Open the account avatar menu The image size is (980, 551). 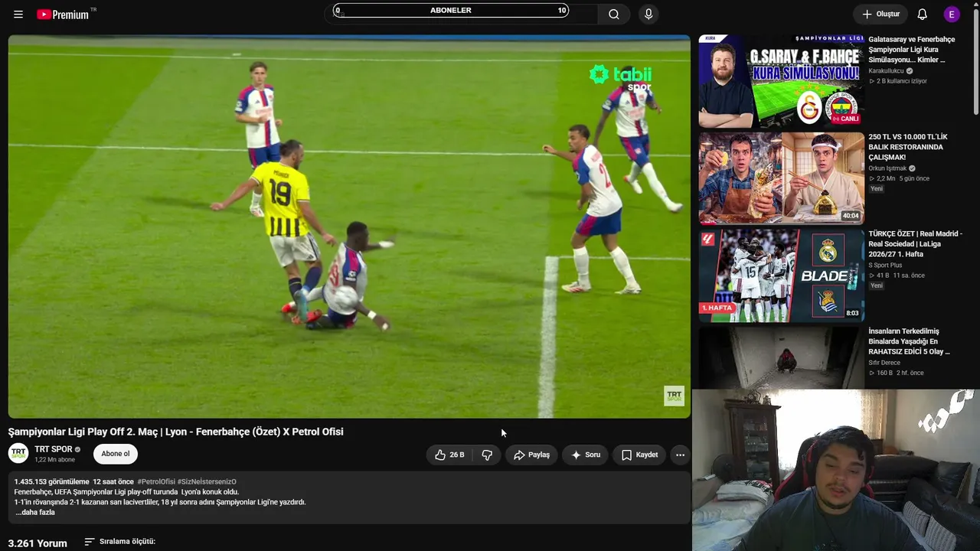[952, 14]
